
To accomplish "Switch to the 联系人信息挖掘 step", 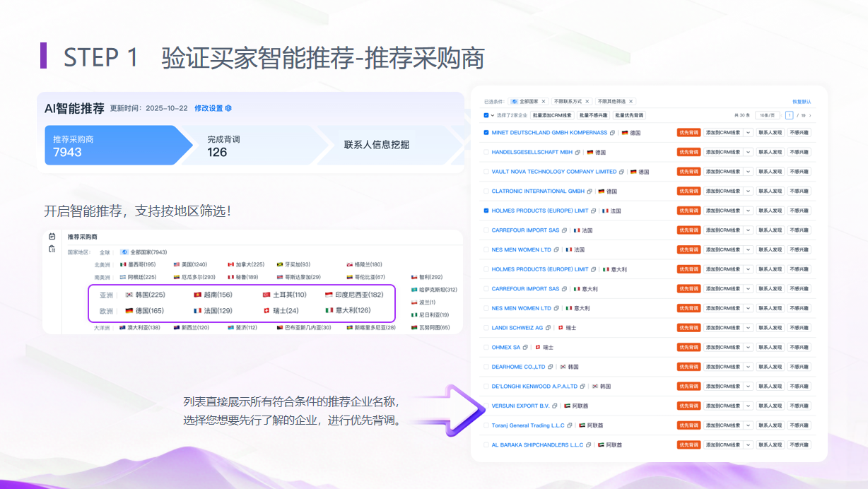I will [376, 145].
